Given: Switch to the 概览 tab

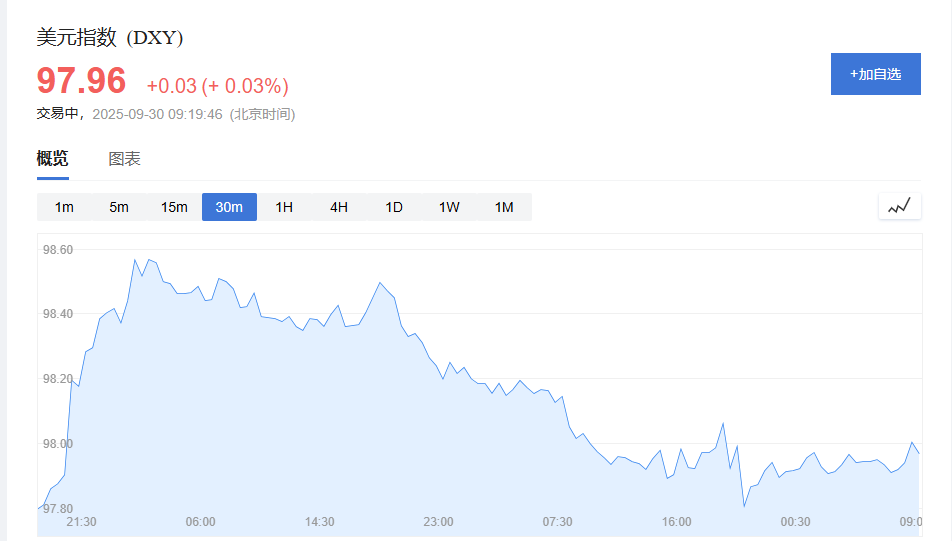Looking at the screenshot, I should 53,158.
